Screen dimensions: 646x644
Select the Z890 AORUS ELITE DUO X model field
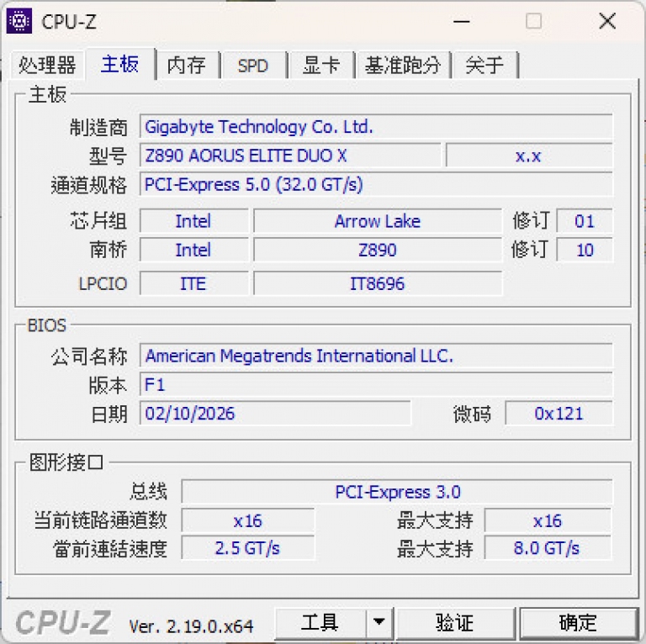coord(289,156)
